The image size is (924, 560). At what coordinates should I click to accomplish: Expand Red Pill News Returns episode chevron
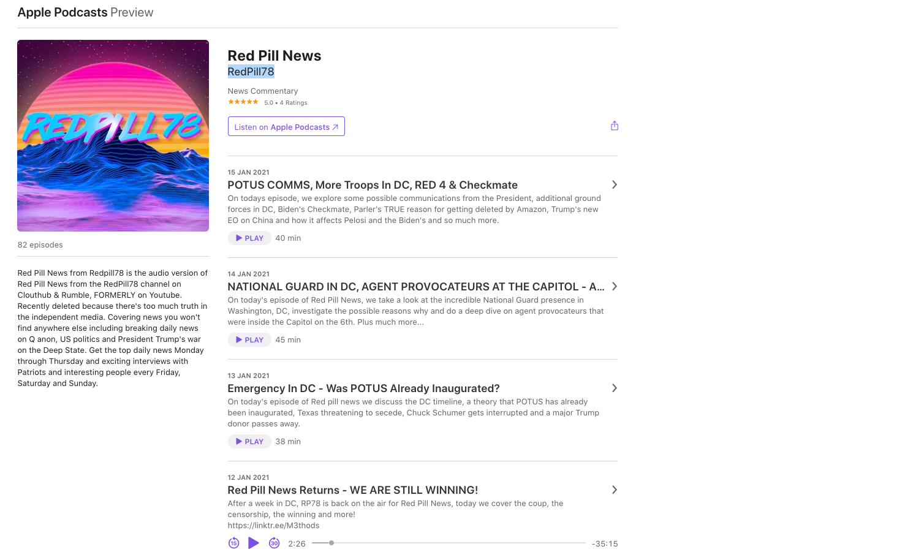click(614, 490)
